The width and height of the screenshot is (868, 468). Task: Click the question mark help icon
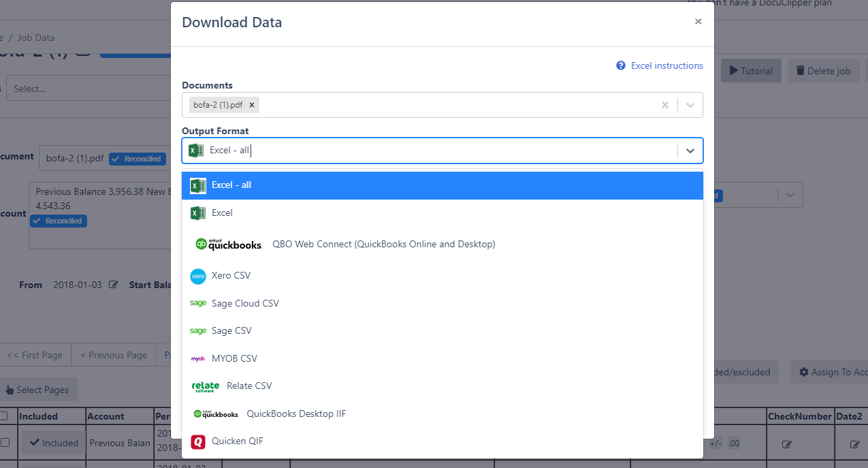click(x=621, y=65)
